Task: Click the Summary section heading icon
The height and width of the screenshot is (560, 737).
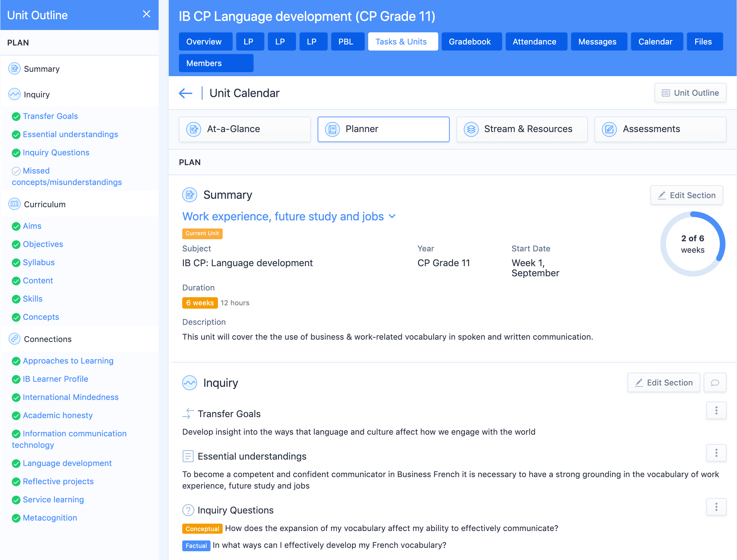Action: 190,195
